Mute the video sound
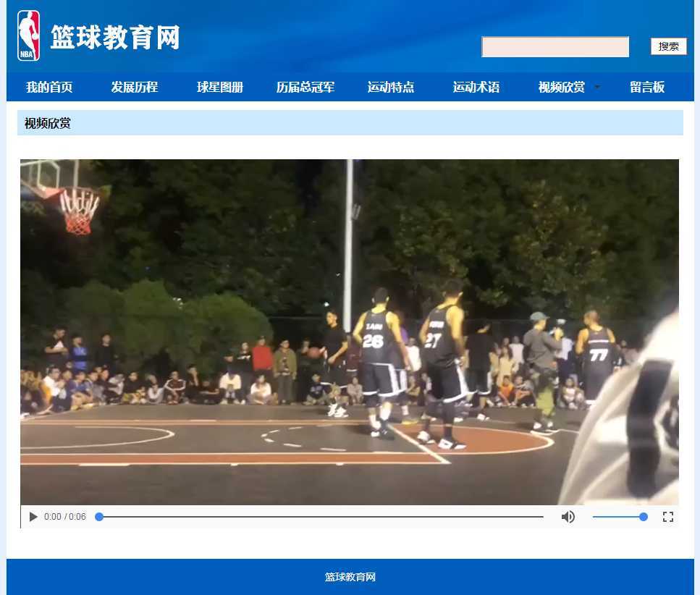 pyautogui.click(x=568, y=517)
